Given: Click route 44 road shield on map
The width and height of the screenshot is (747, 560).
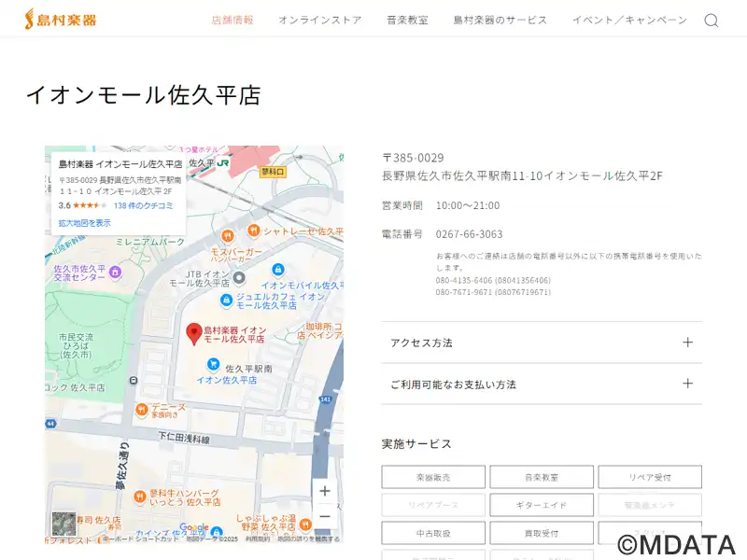Looking at the screenshot, I should (x=50, y=424).
